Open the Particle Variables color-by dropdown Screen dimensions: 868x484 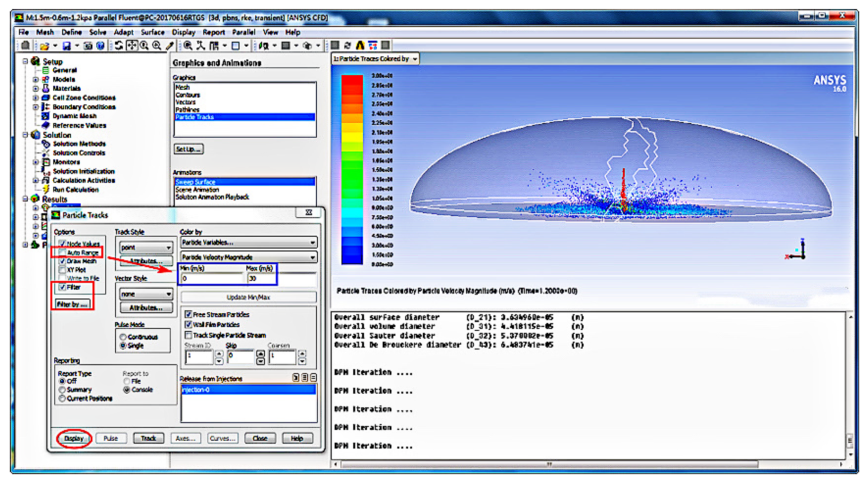point(249,242)
